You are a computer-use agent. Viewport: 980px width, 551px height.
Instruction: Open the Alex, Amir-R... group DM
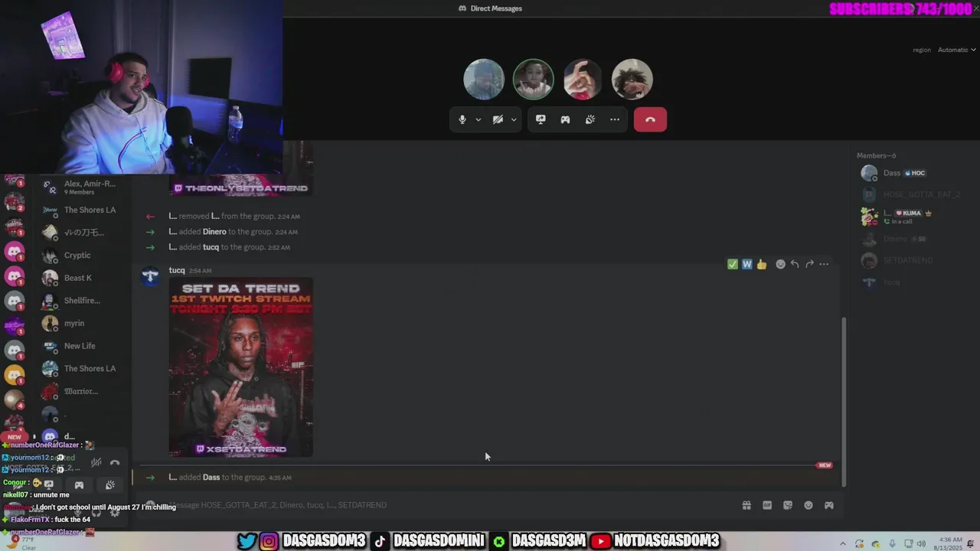pyautogui.click(x=83, y=187)
